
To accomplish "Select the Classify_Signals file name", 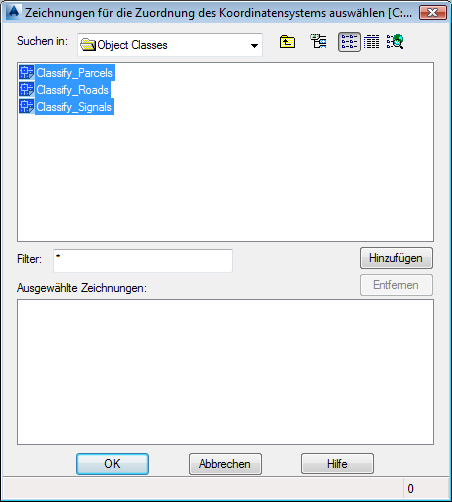I will (x=74, y=107).
